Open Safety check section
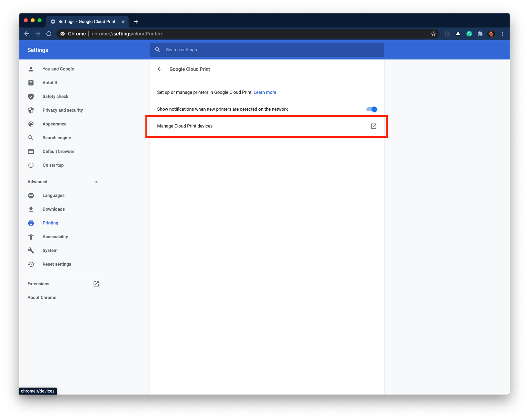 point(55,97)
